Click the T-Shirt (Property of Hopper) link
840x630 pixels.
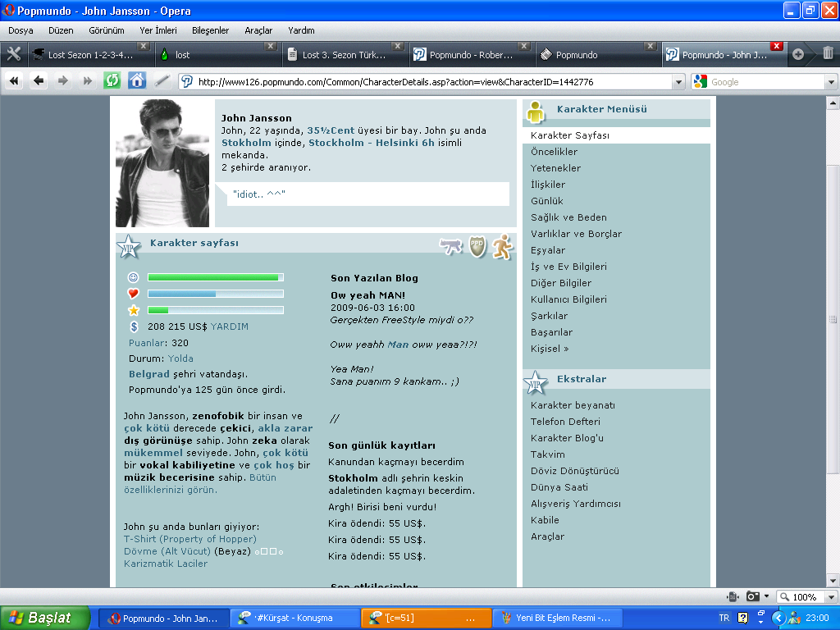pos(190,539)
